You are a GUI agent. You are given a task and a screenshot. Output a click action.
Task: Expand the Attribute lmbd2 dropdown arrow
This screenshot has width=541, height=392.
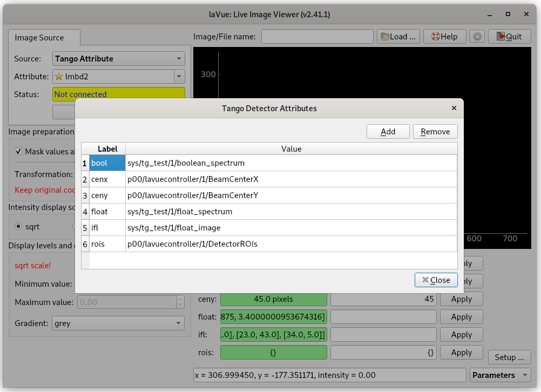(x=179, y=77)
